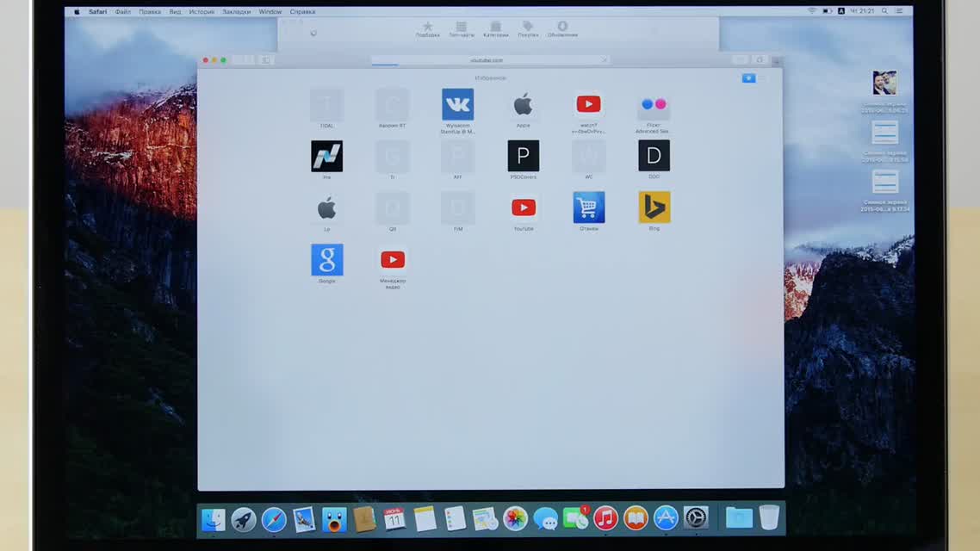Open the PSDCovers favorite tile
The image size is (980, 551).
(523, 156)
